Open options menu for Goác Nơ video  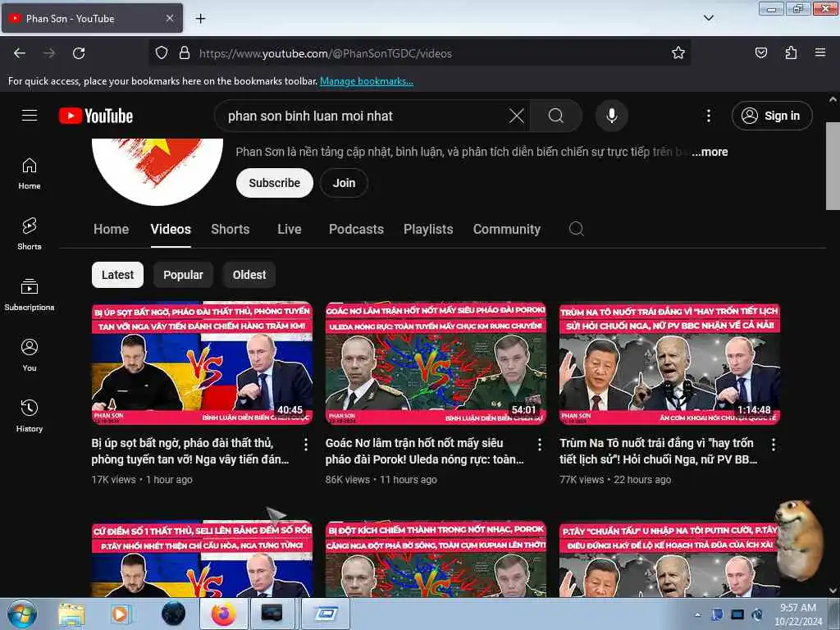[x=540, y=444]
